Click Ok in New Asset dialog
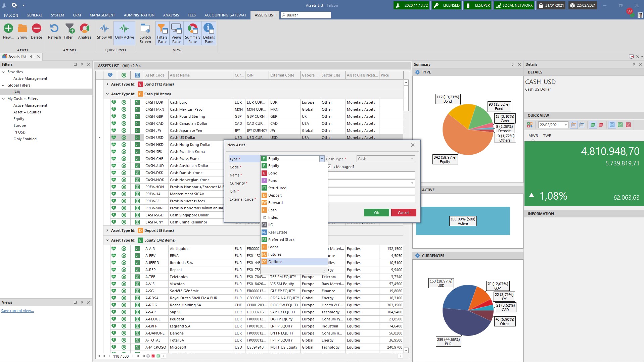Screen dimensions: 644x362 click(x=376, y=213)
